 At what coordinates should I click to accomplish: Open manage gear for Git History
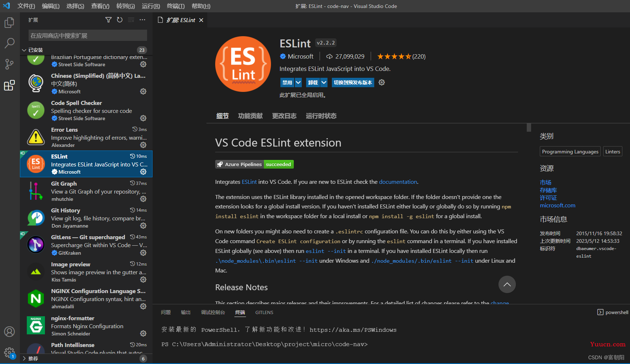[x=143, y=226]
